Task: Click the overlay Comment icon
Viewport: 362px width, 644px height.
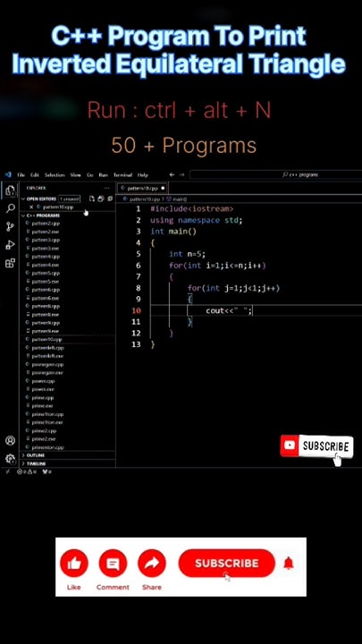Action: [113, 563]
